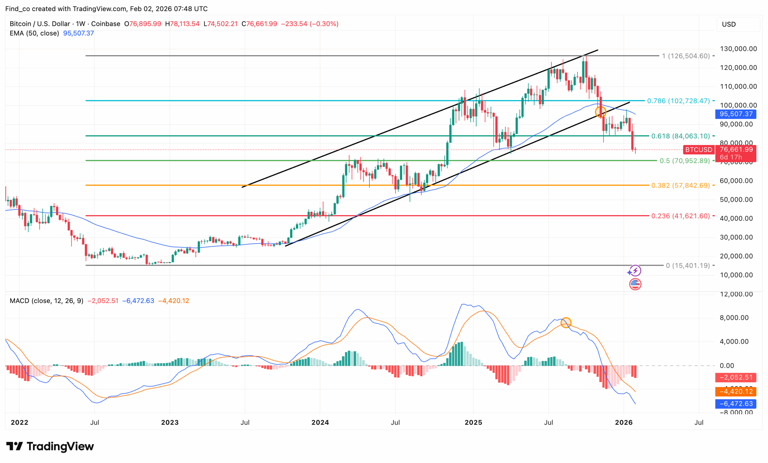The image size is (768, 463).
Task: Click the 110,000.00 price axis label
Action: click(x=737, y=86)
